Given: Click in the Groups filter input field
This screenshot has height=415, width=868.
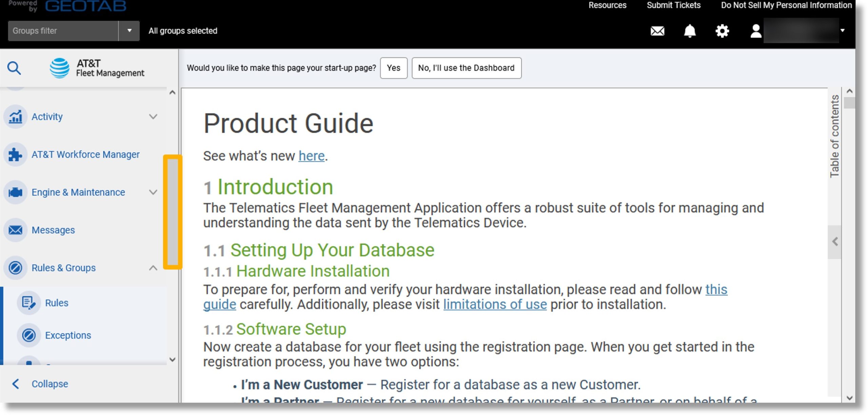Looking at the screenshot, I should 63,31.
